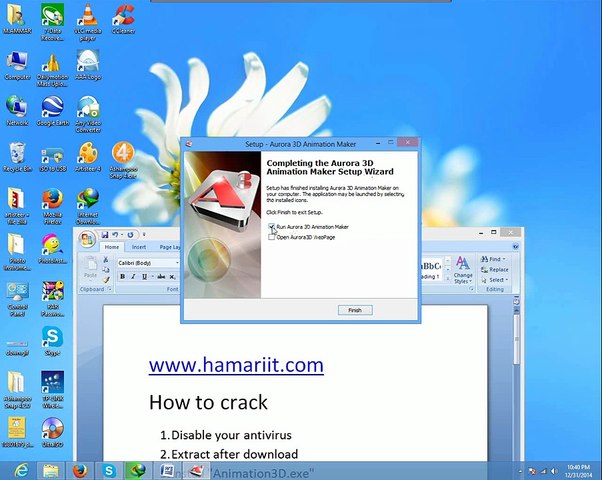
Task: Launch Internet Explorer from the taskbar
Action: pos(22,470)
